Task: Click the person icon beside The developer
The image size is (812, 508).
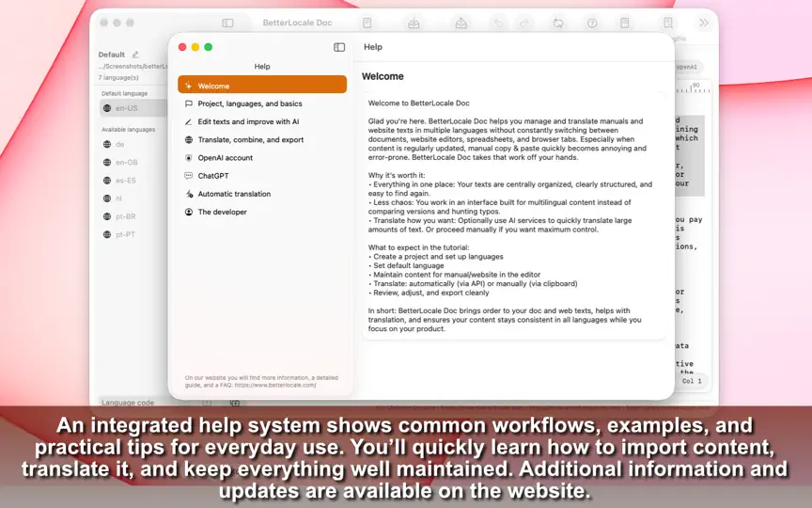Action: pyautogui.click(x=189, y=212)
